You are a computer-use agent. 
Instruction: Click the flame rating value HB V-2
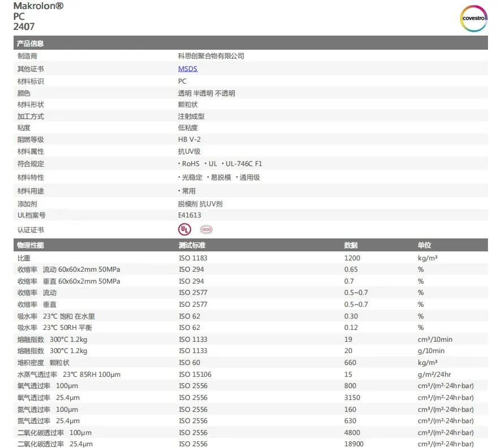(x=189, y=140)
